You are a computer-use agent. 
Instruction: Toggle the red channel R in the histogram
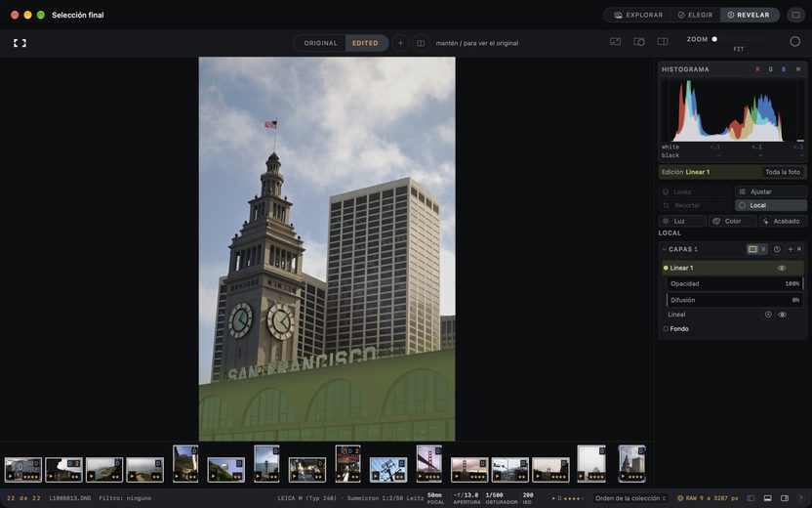coord(757,69)
